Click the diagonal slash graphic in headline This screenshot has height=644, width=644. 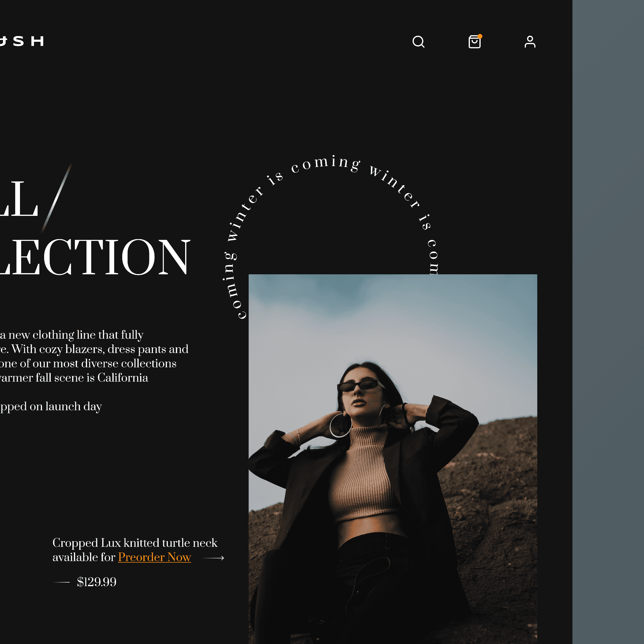(56, 198)
